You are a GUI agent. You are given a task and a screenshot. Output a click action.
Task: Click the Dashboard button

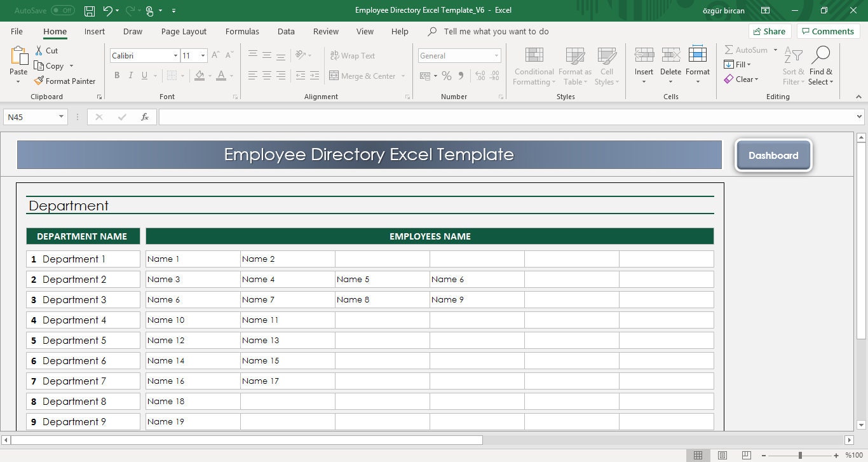[773, 155]
